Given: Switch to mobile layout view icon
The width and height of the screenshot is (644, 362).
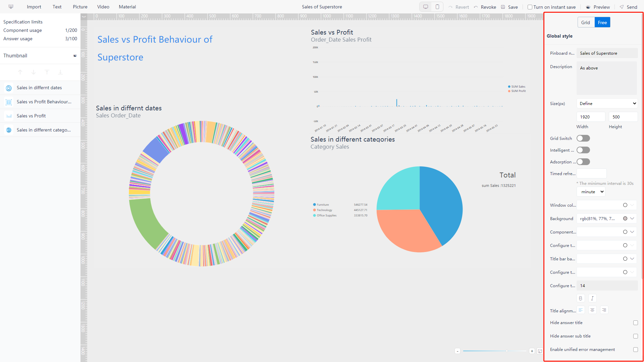Looking at the screenshot, I should [x=437, y=7].
